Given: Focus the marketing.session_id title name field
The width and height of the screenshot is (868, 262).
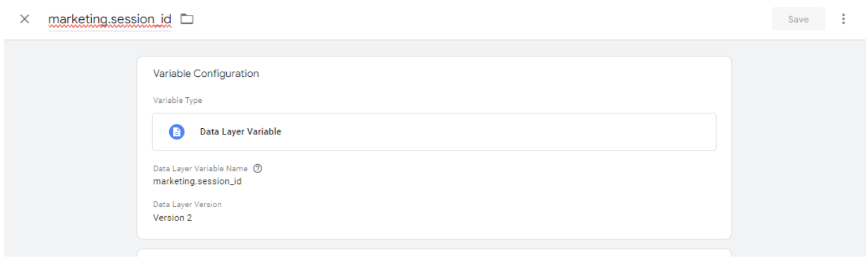Looking at the screenshot, I should pos(109,19).
